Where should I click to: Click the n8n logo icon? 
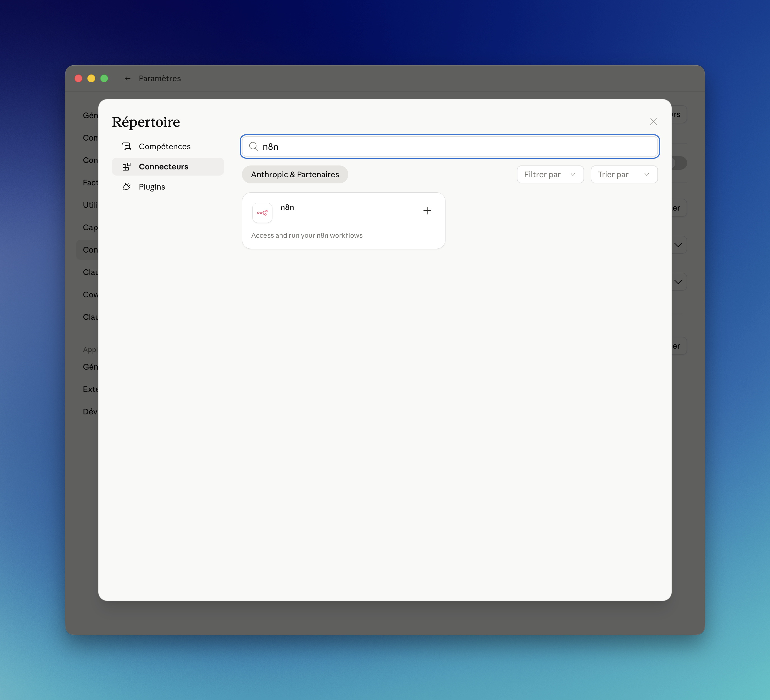(262, 213)
